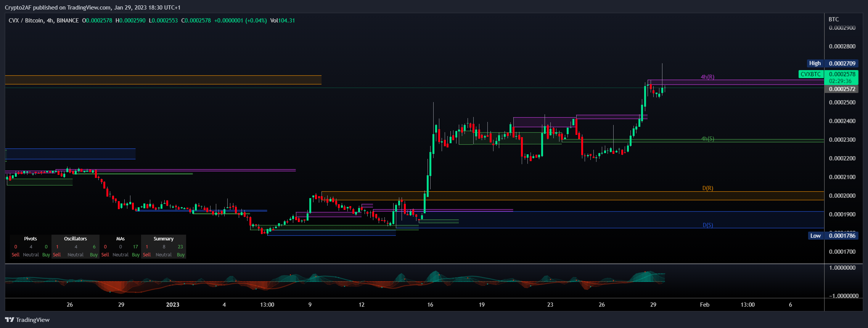Click the Low price tag label
Screen dimensions: 868x328
[x=815, y=236]
